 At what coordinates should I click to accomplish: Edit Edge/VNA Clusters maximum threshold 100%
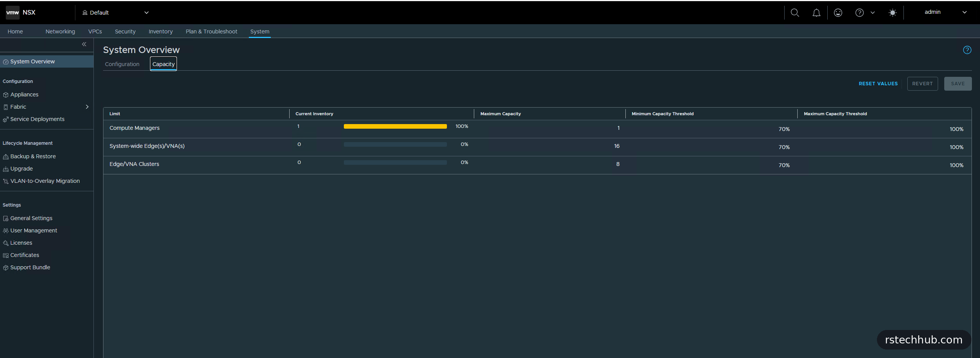(x=956, y=165)
